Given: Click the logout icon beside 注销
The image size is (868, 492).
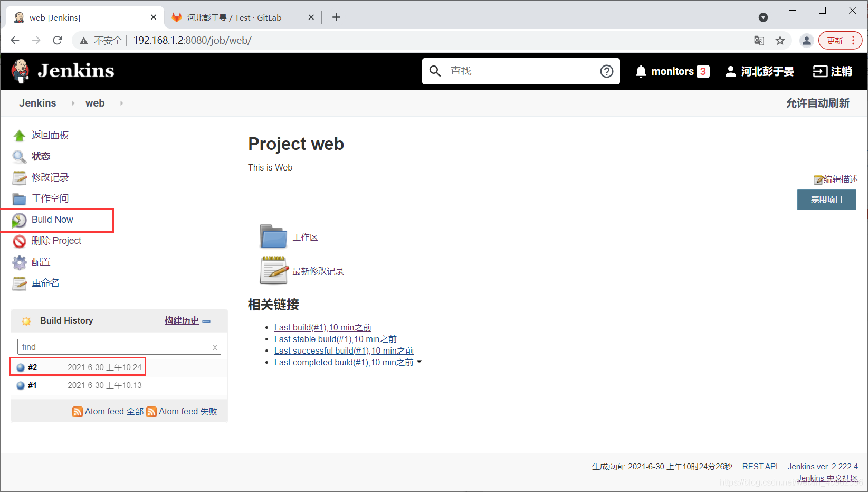Looking at the screenshot, I should coord(820,71).
